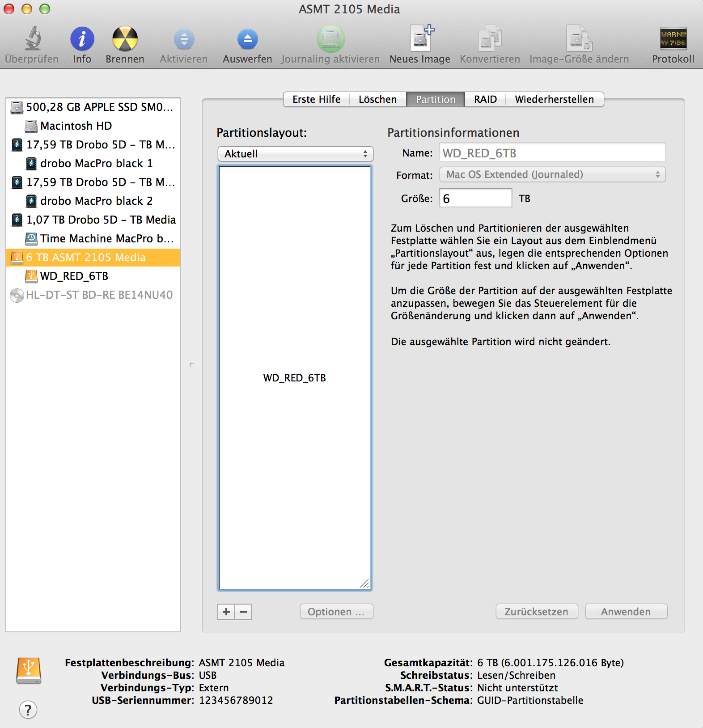Click the Gesamtkapazität 6 TB value
The height and width of the screenshot is (728, 703).
(551, 663)
